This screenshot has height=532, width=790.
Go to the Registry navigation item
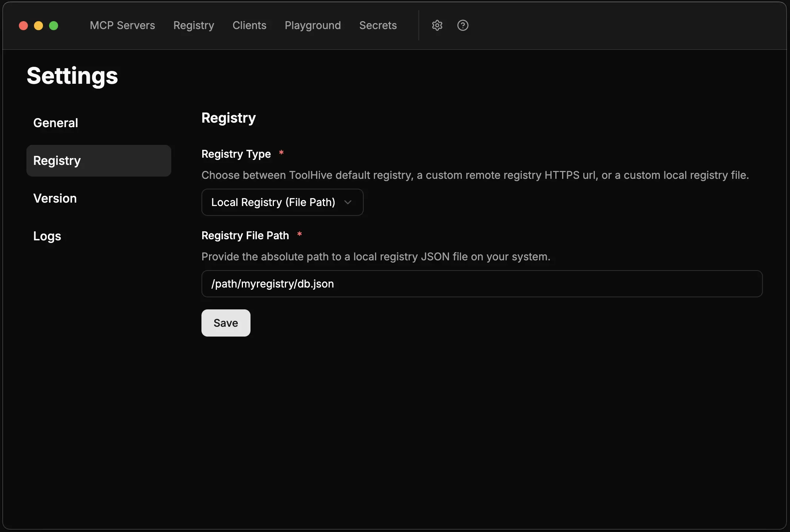click(194, 25)
